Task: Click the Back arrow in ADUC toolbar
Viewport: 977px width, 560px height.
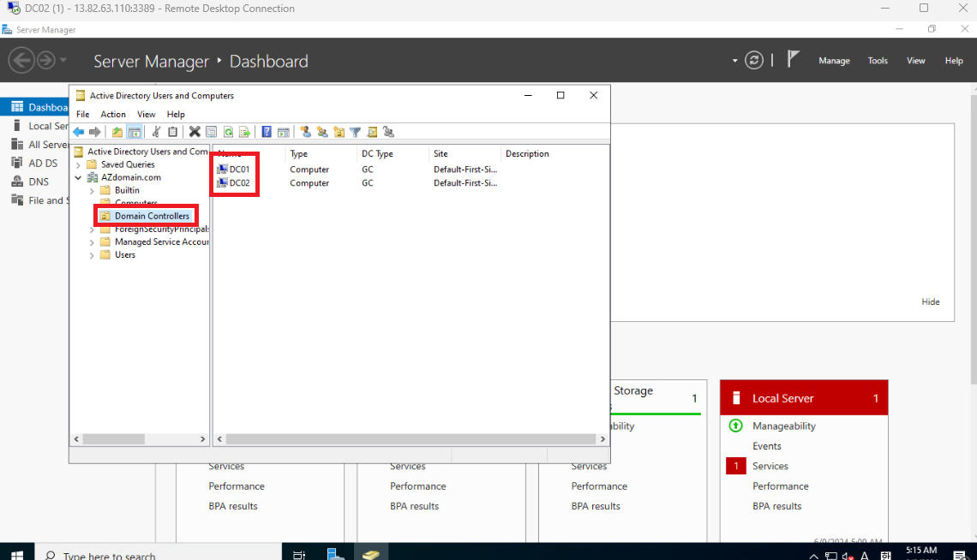Action: [79, 132]
